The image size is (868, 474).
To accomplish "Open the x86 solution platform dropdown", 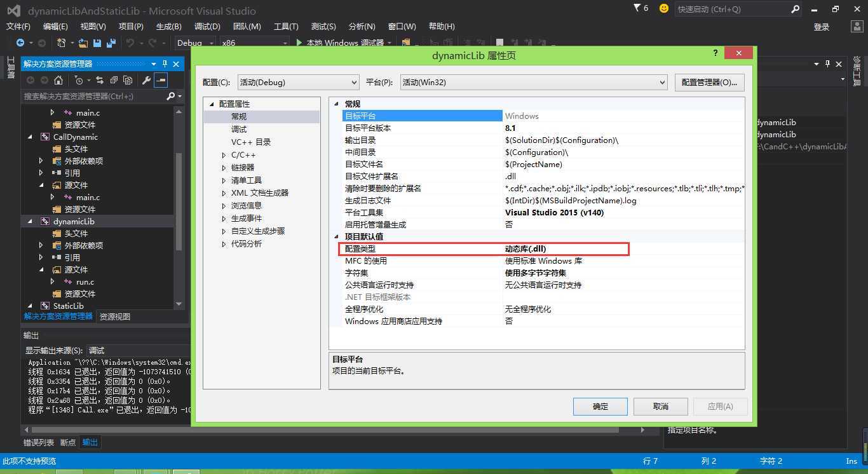I will pos(254,43).
